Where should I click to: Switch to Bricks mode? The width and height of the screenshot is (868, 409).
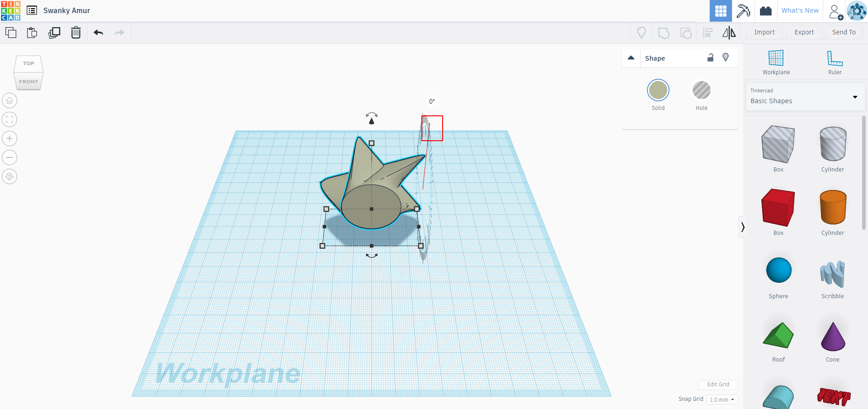tap(766, 11)
